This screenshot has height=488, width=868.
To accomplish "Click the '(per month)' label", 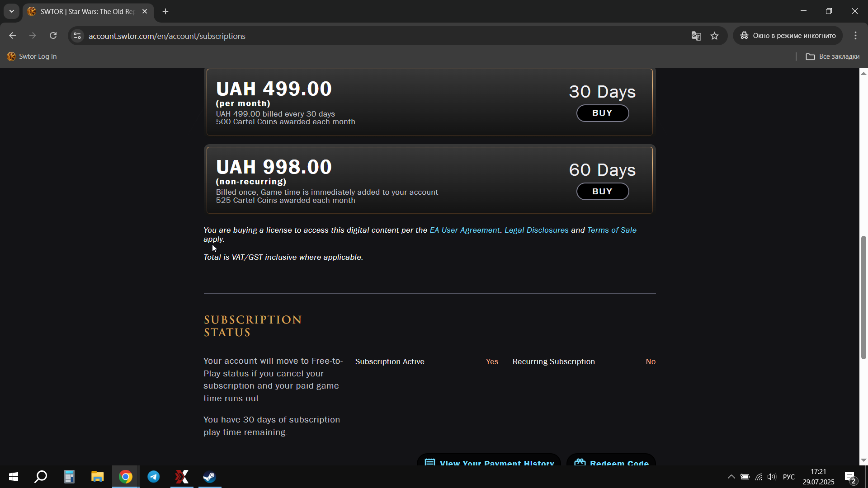I will click(x=243, y=103).
